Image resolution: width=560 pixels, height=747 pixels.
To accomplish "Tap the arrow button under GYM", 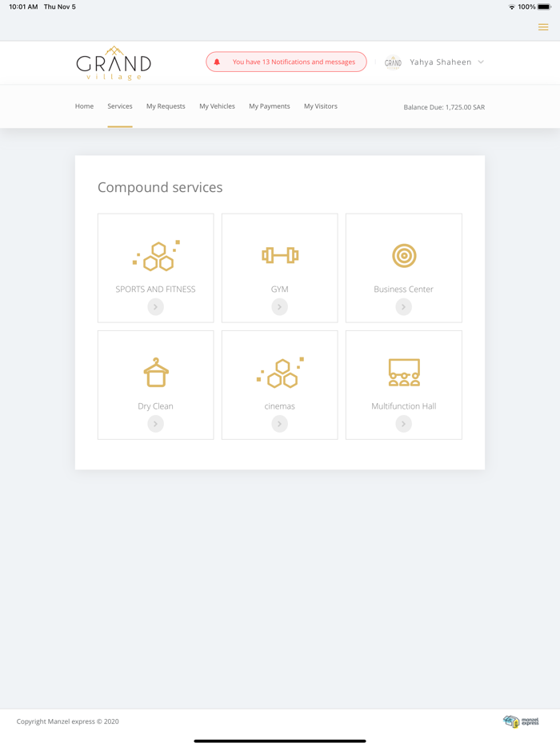I will point(280,307).
